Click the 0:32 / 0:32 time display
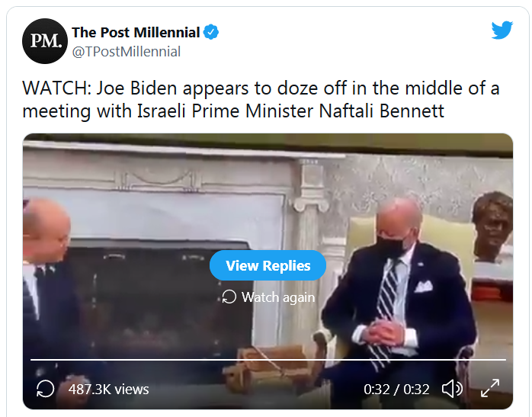Screen dimensions: 532x417 [396, 389]
